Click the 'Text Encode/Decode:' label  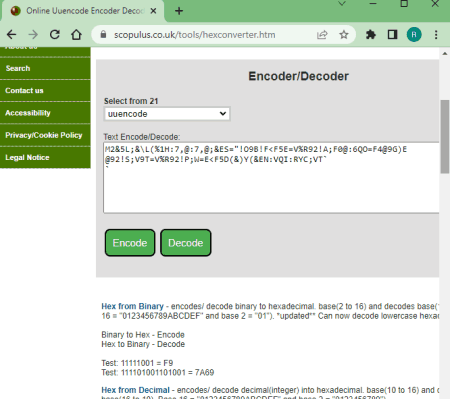click(142, 137)
